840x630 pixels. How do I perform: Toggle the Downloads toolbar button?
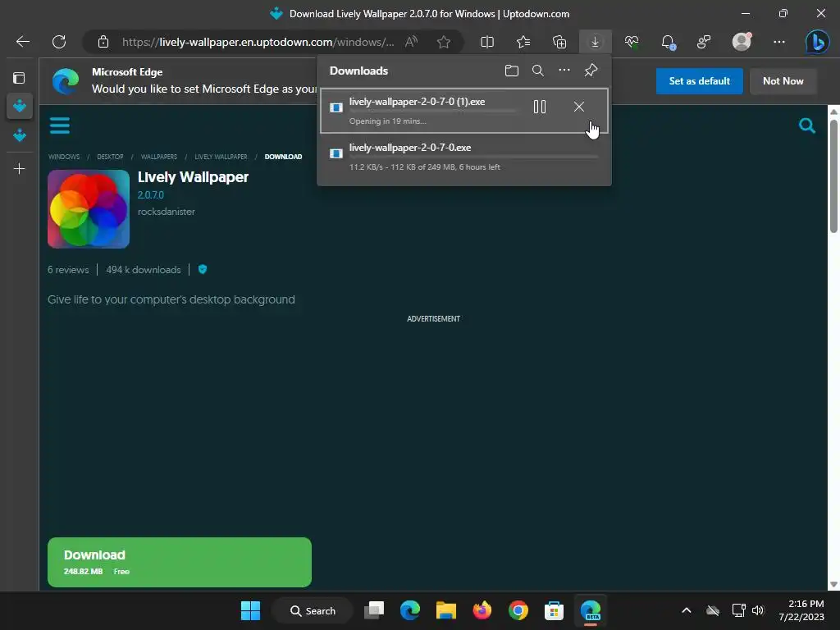[596, 42]
